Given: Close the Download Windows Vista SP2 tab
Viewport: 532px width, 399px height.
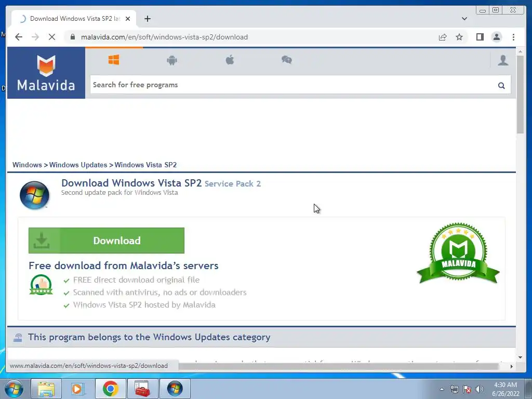Looking at the screenshot, I should point(128,19).
